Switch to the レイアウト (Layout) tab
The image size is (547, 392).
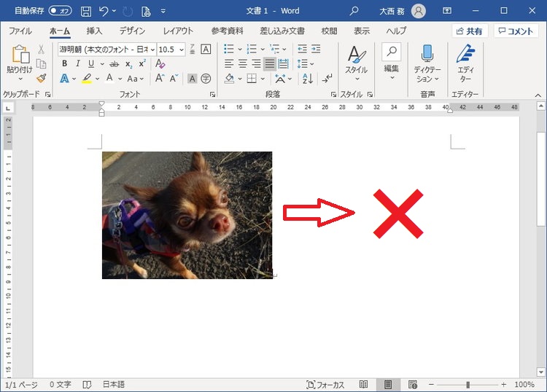(178, 31)
